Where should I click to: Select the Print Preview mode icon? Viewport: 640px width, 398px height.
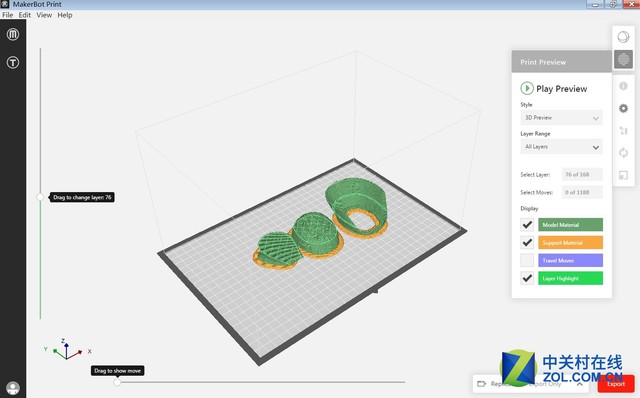[623, 60]
